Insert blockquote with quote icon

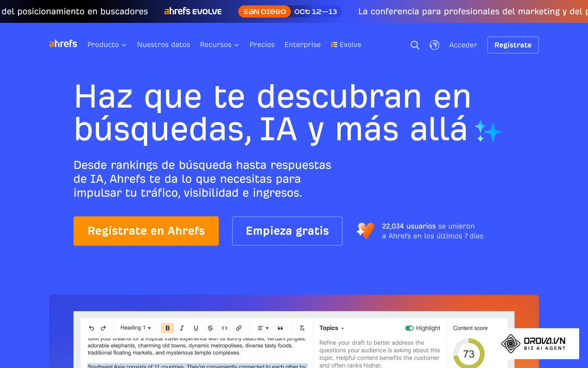(x=280, y=328)
